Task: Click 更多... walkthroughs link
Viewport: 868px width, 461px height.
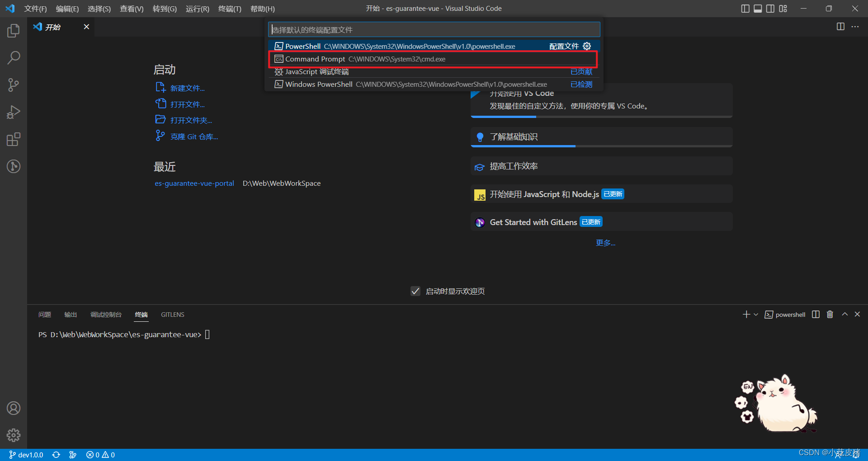Action: click(x=606, y=243)
